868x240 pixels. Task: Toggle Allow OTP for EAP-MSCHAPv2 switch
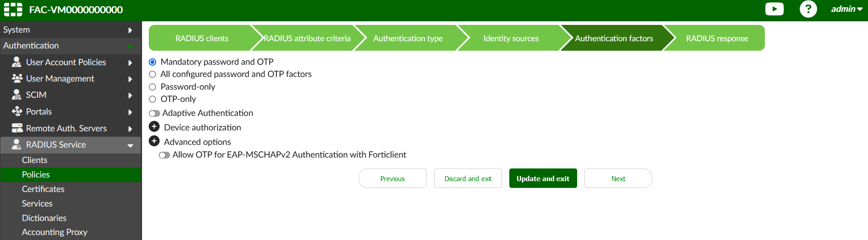(x=164, y=155)
